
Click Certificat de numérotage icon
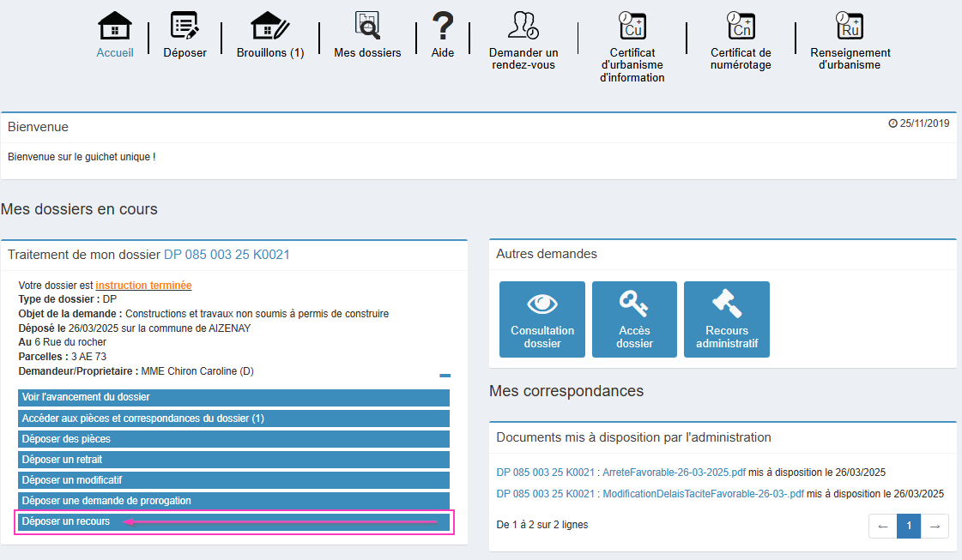coord(741,26)
